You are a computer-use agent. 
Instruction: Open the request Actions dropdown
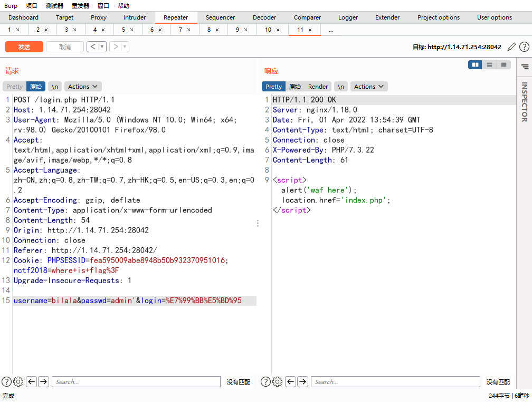point(83,87)
